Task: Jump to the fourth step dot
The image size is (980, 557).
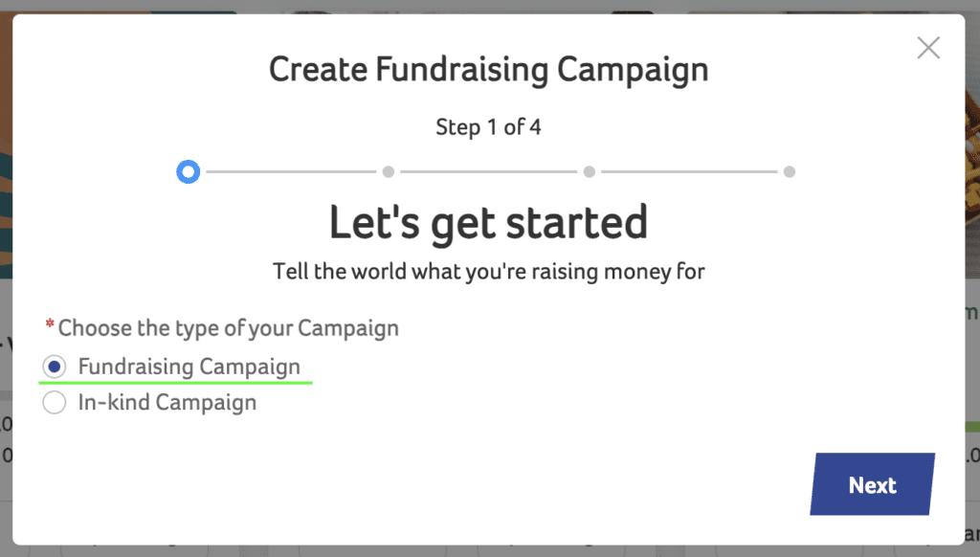Action: tap(789, 172)
